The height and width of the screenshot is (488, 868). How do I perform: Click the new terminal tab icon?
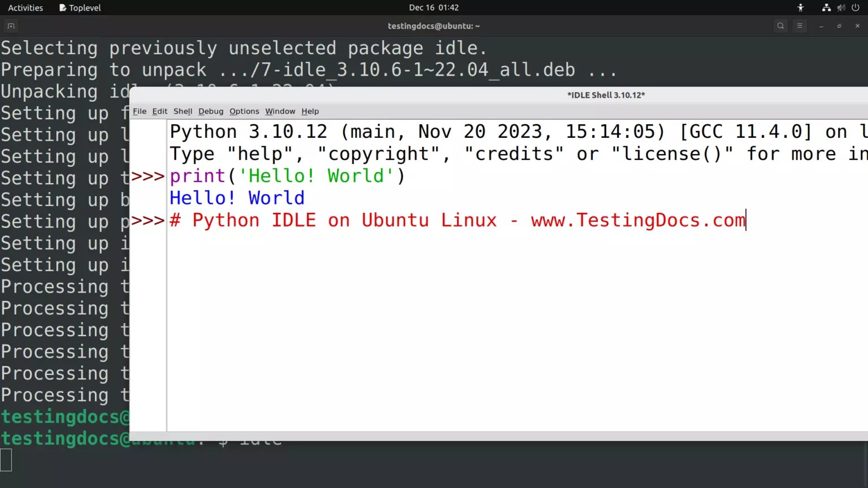pos(11,26)
